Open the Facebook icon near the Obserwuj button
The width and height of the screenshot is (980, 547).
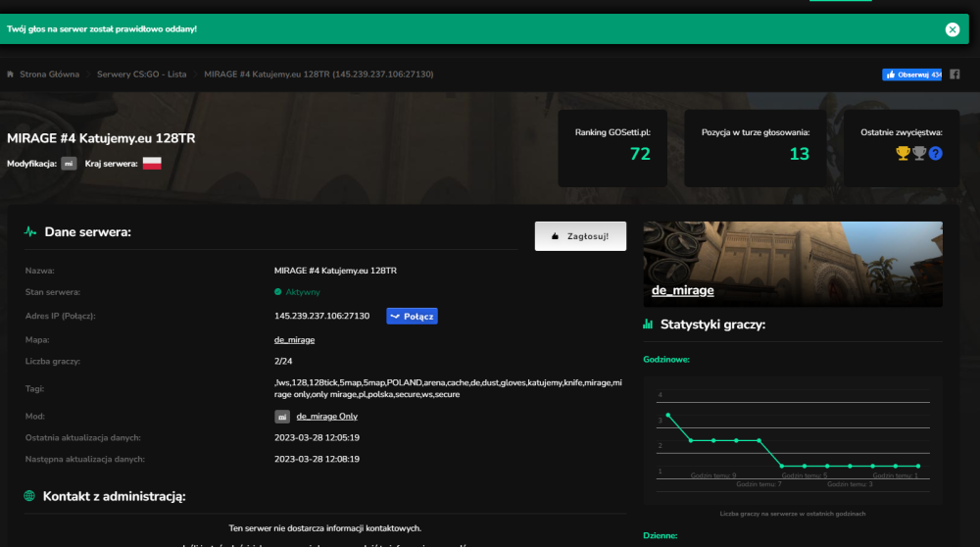pyautogui.click(x=955, y=75)
